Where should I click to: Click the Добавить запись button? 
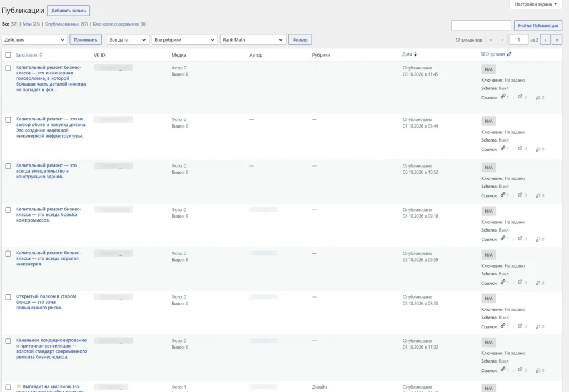(68, 11)
